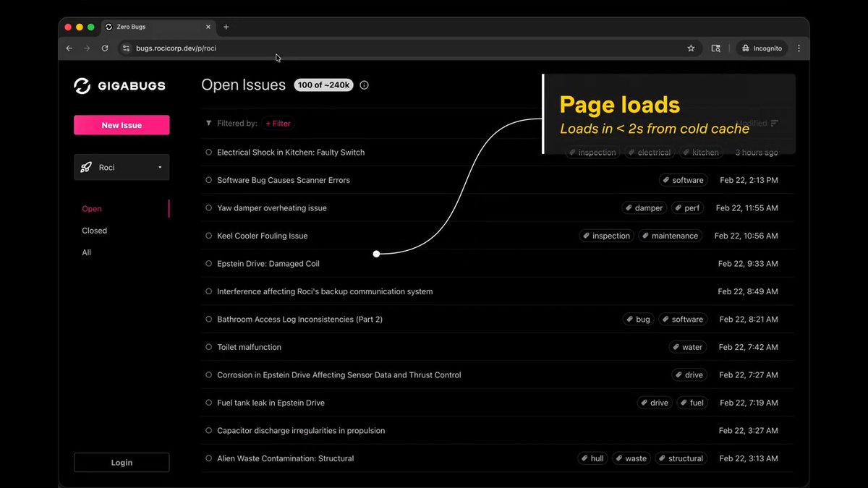The height and width of the screenshot is (488, 868).
Task: Click the perf tag
Action: point(688,208)
